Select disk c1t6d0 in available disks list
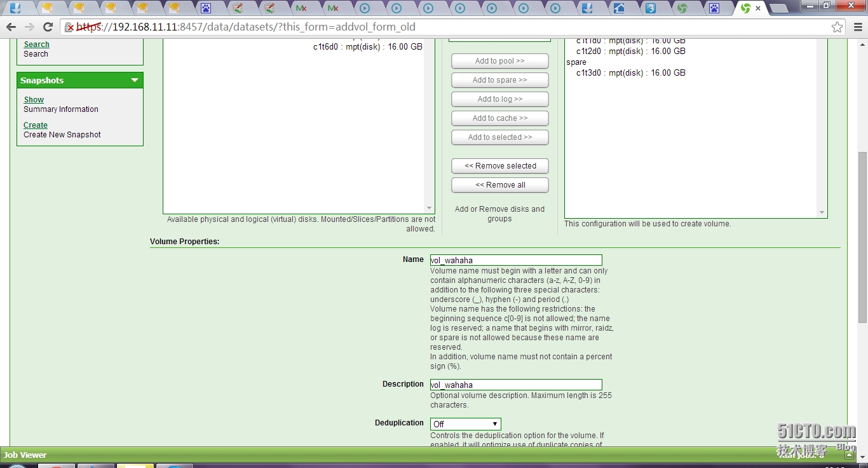Image resolution: width=868 pixels, height=468 pixels. [x=367, y=46]
